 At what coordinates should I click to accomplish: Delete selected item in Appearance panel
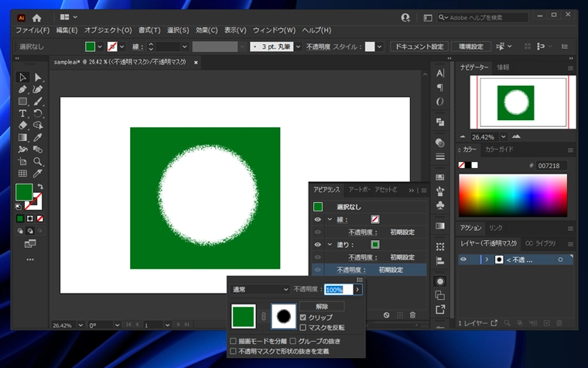point(412,315)
